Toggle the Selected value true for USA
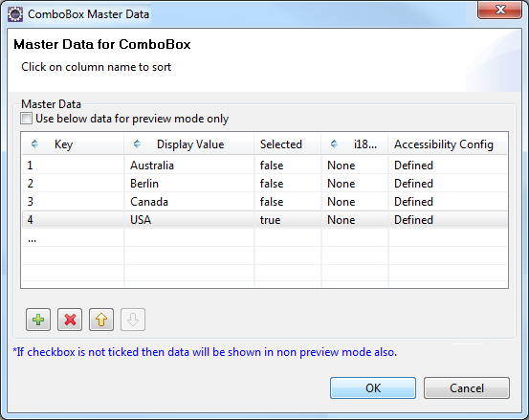Screen dimensions: 529x420 click(288, 220)
